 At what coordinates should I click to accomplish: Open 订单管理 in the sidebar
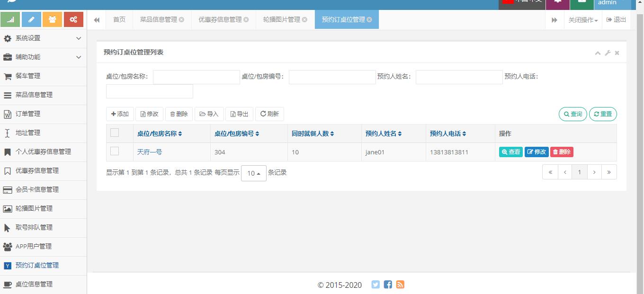(28, 114)
